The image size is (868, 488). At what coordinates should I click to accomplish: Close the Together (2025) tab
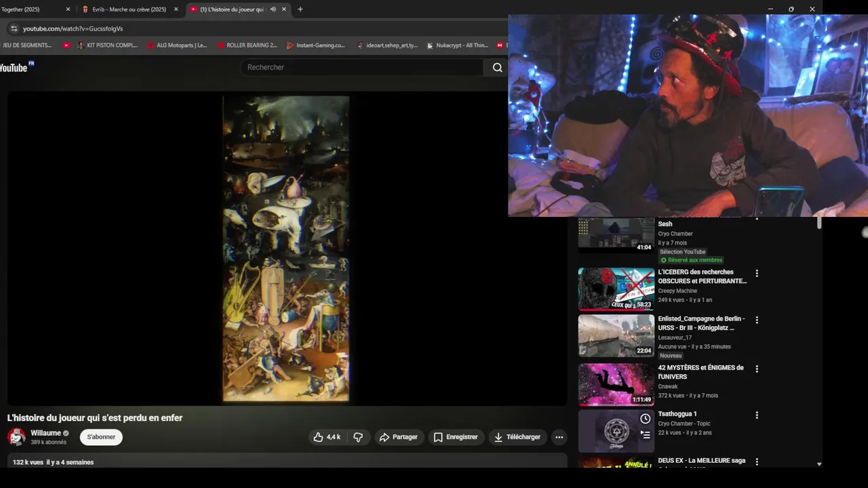coord(68,9)
